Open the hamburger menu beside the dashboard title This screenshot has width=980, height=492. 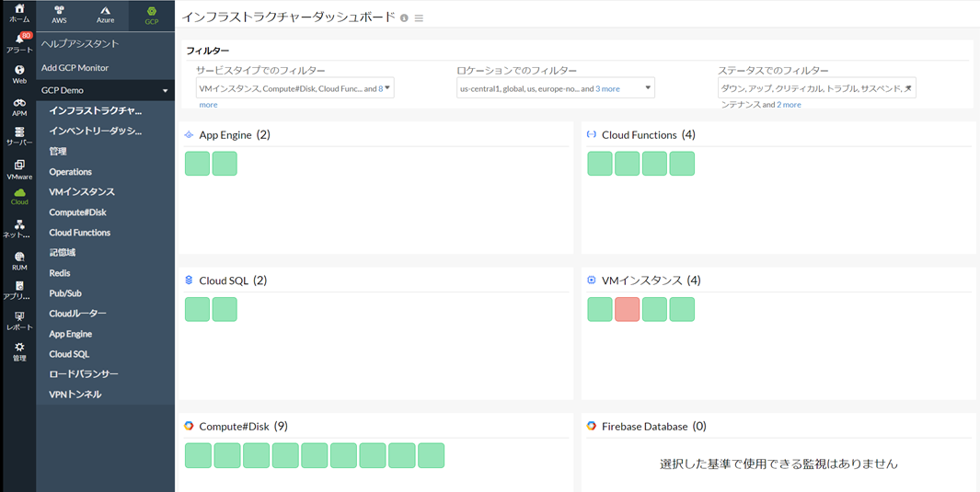(x=419, y=18)
